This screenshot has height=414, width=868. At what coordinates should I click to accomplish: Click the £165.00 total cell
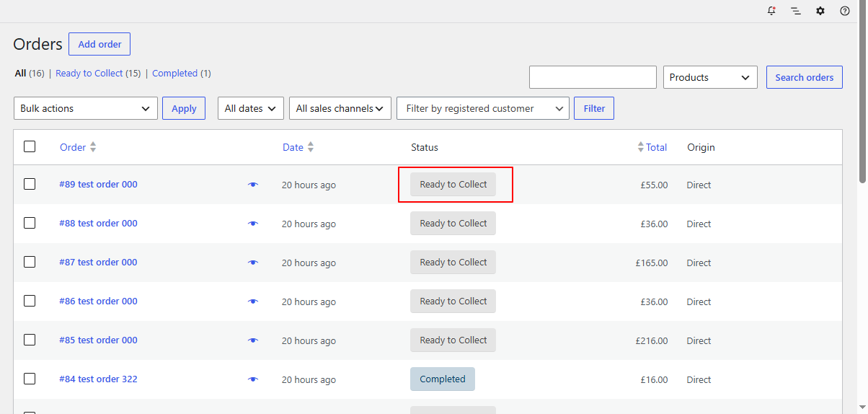coord(652,263)
